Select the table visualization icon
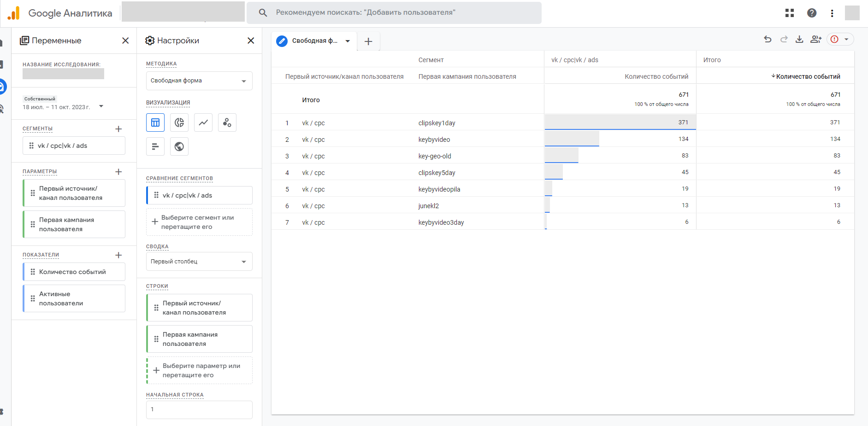This screenshot has height=426, width=868. click(155, 123)
